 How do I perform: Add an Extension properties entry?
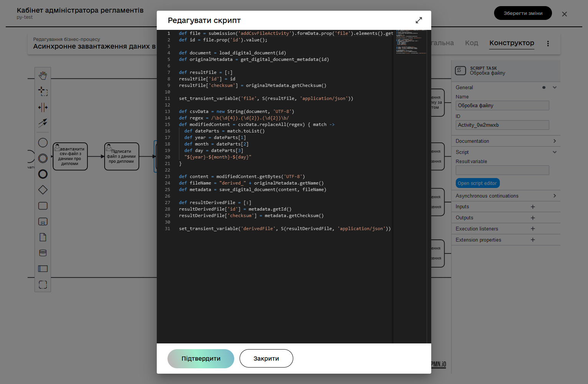[x=533, y=240]
